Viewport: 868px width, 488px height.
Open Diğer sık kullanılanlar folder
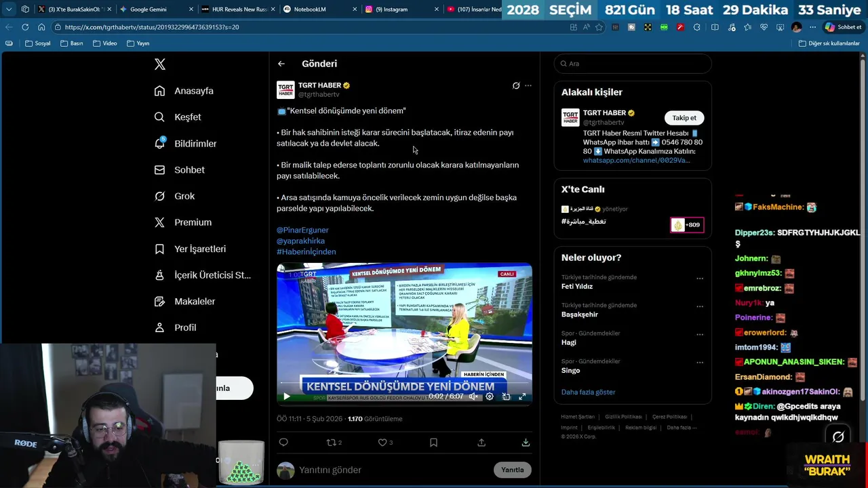[829, 43]
